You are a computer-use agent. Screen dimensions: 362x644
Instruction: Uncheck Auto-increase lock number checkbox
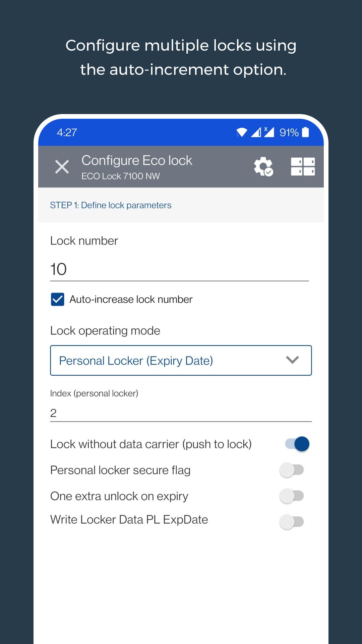coord(58,299)
